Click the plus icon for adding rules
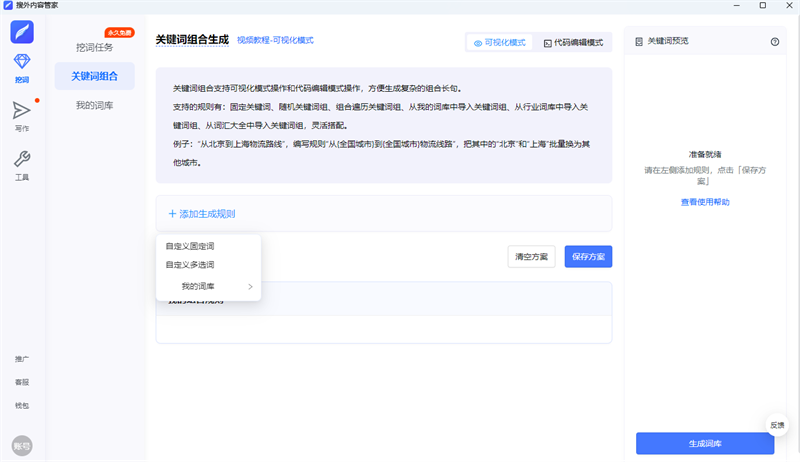800x462 pixels. 172,214
